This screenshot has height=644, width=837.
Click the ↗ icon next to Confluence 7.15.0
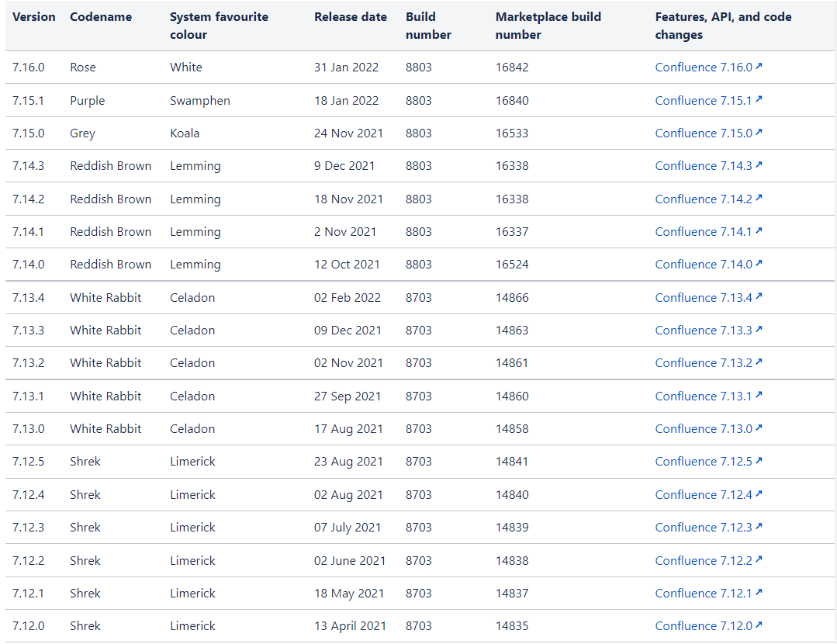click(x=759, y=133)
